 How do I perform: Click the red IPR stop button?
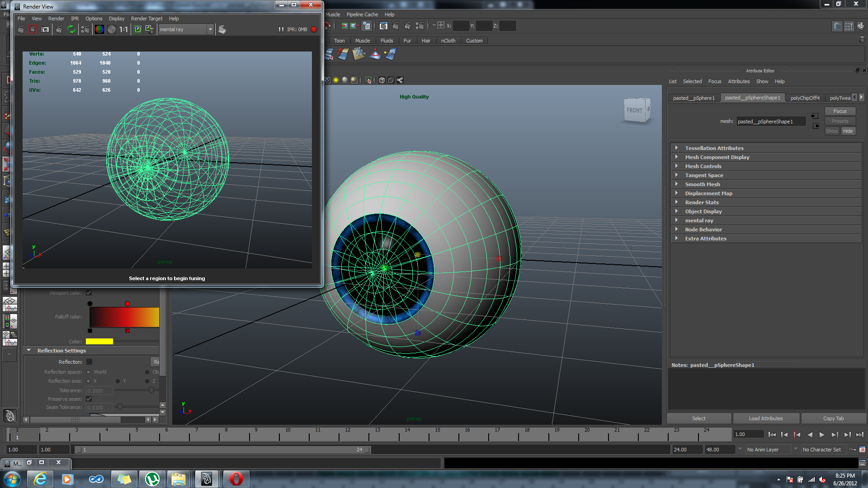tap(314, 29)
